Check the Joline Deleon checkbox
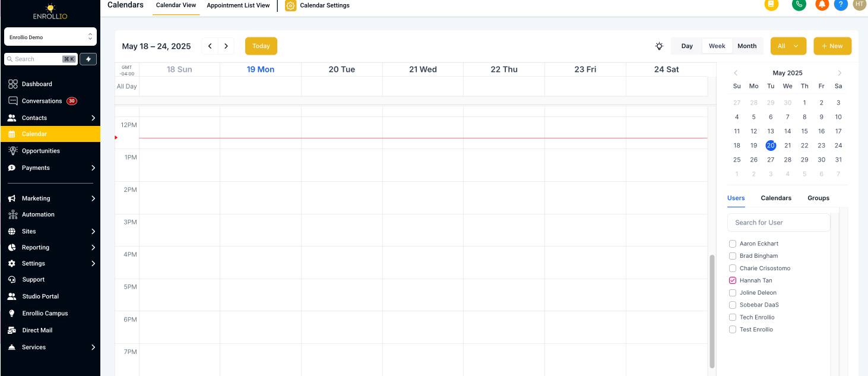Image resolution: width=868 pixels, height=376 pixels. (x=733, y=293)
